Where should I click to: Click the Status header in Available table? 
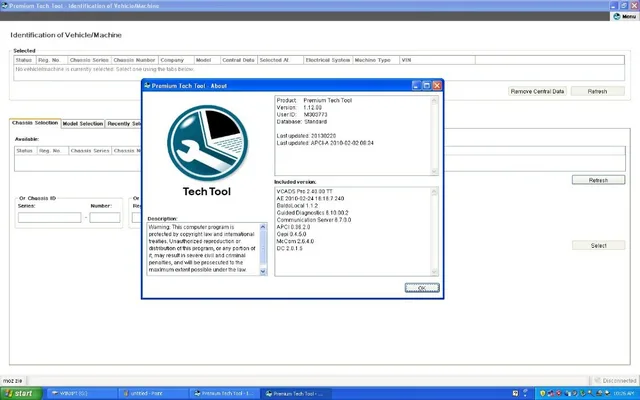click(x=25, y=151)
